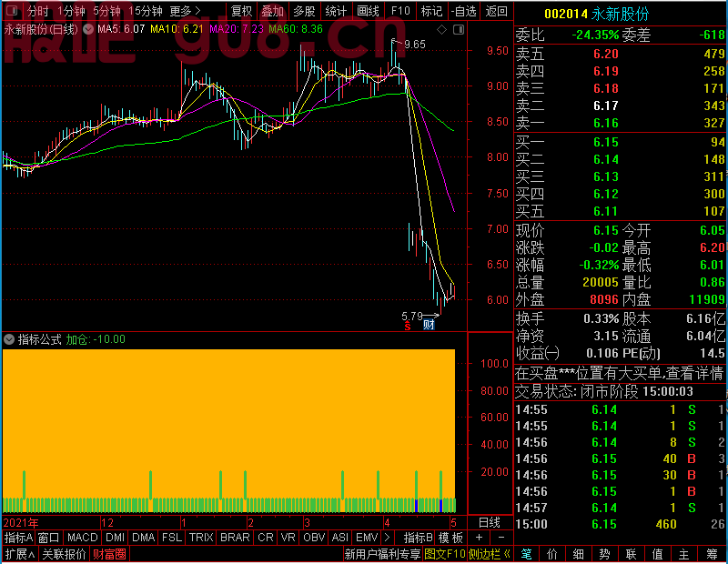Open the 关联报价 tab

[64, 554]
